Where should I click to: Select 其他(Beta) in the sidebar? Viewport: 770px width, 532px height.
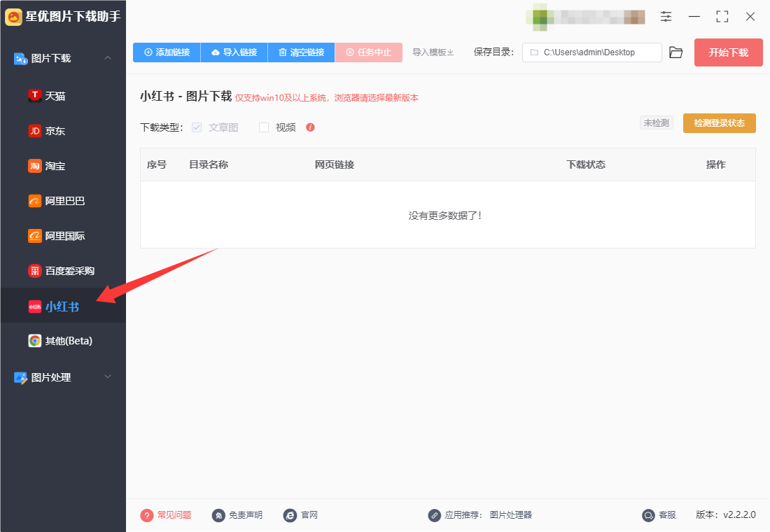(x=63, y=340)
